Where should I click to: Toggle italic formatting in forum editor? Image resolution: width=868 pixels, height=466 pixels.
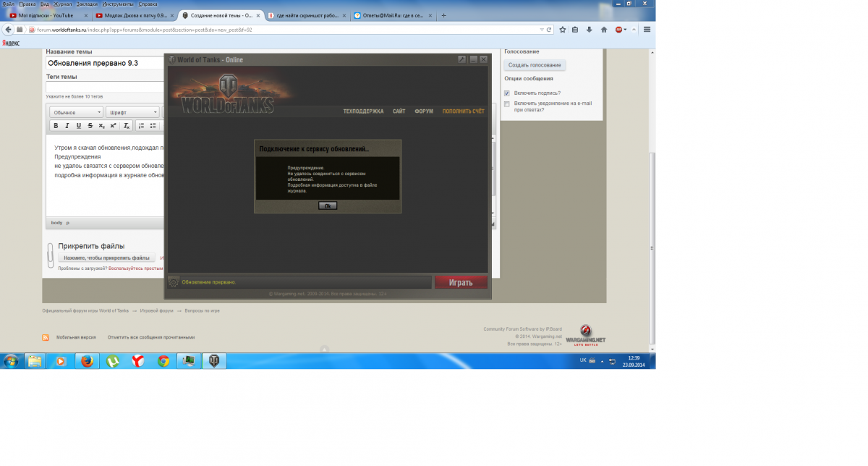67,126
